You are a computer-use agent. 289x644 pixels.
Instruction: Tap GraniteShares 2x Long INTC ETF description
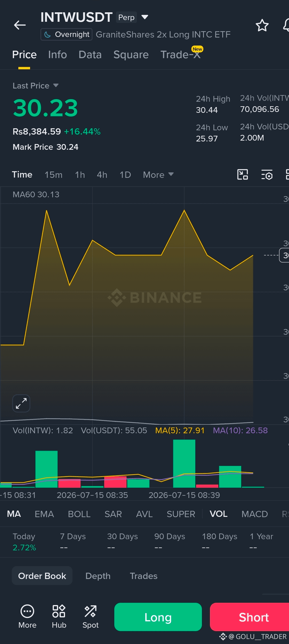tap(163, 34)
